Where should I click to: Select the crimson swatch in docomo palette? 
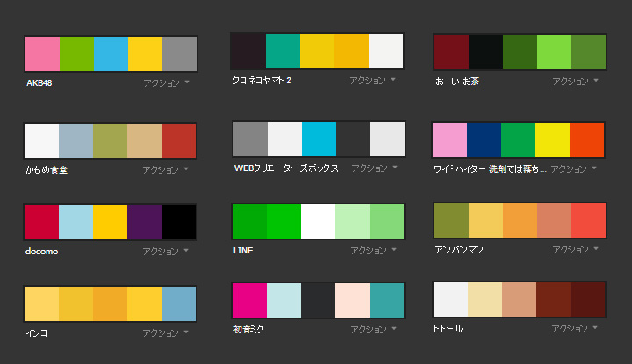(41, 222)
